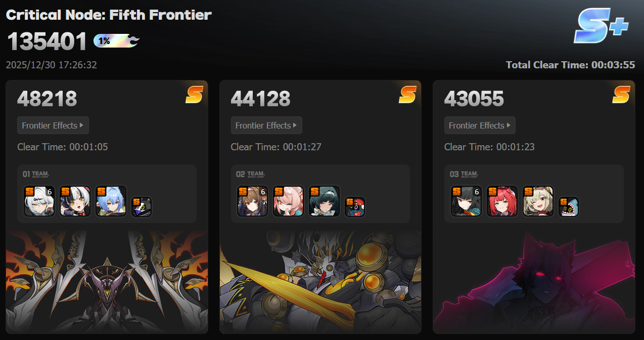Select the pink-haired agent in Team 02
This screenshot has height=340, width=644.
tap(288, 201)
